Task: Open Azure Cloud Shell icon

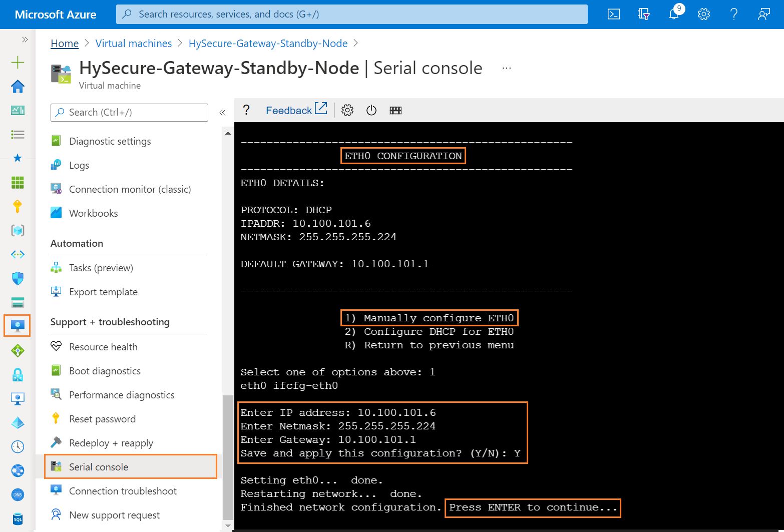Action: [x=614, y=14]
